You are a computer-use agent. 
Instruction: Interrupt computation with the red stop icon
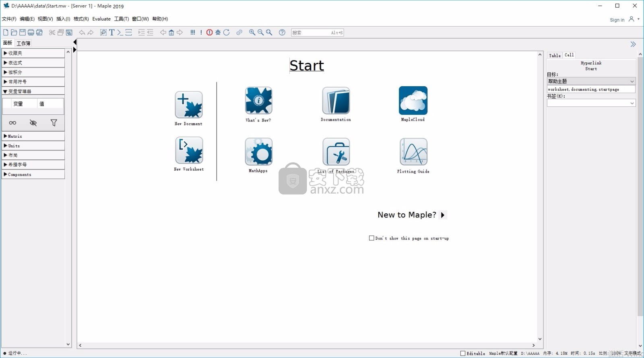point(210,32)
